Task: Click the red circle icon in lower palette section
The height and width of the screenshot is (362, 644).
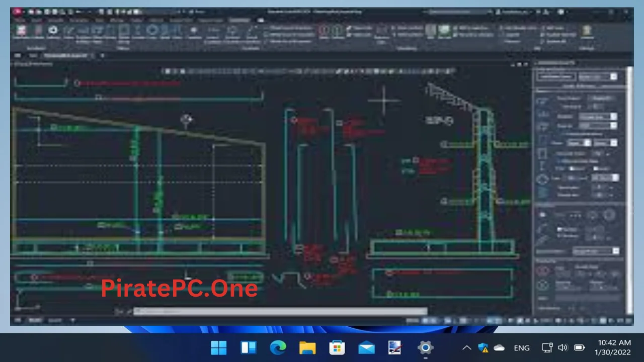Action: coord(542,271)
